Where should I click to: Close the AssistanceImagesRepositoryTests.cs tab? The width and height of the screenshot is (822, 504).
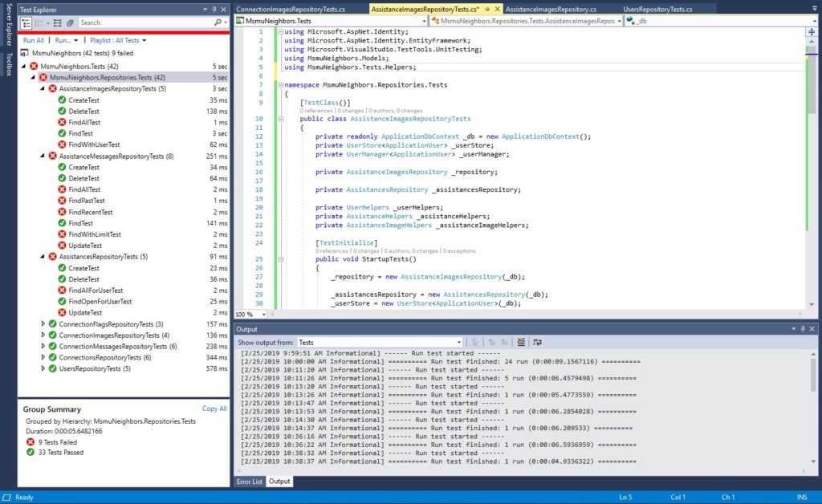click(x=498, y=10)
